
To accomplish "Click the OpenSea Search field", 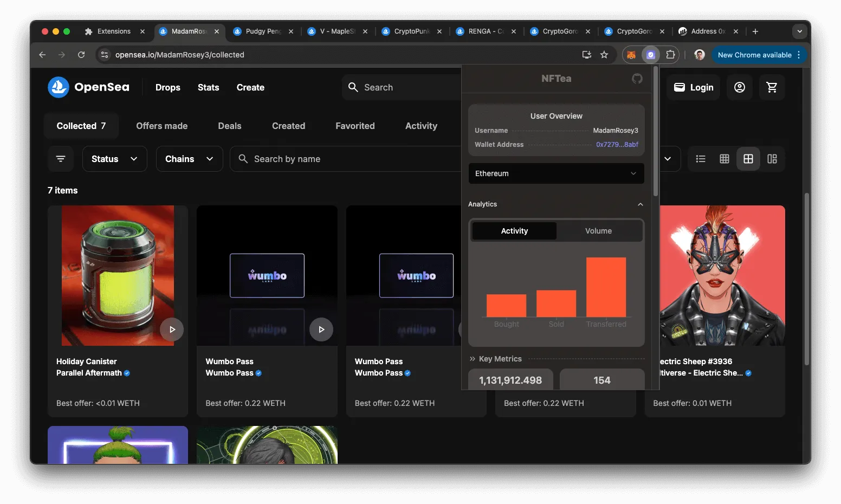I will tap(401, 87).
